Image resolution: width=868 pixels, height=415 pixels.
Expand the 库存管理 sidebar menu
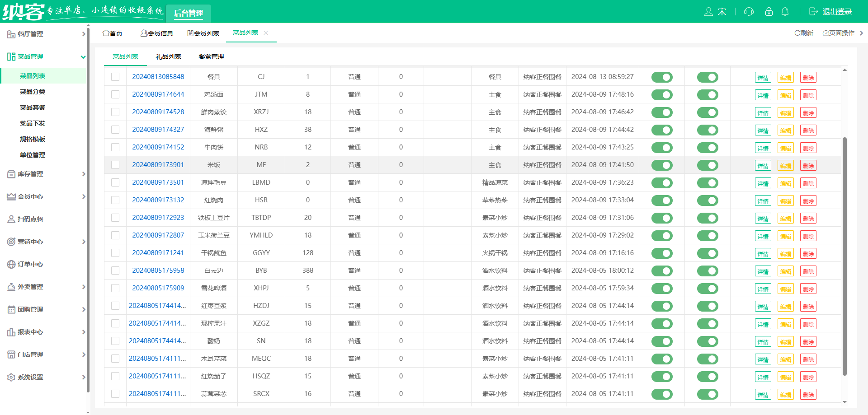45,174
